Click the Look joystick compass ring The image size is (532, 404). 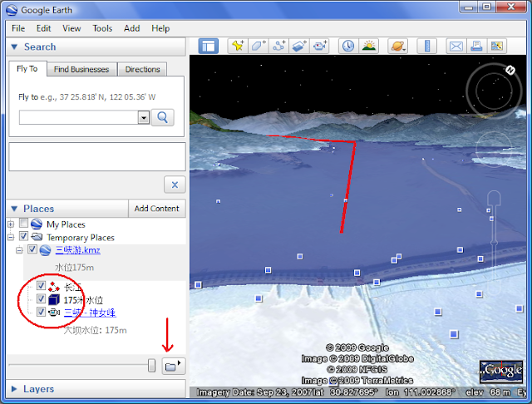click(494, 91)
